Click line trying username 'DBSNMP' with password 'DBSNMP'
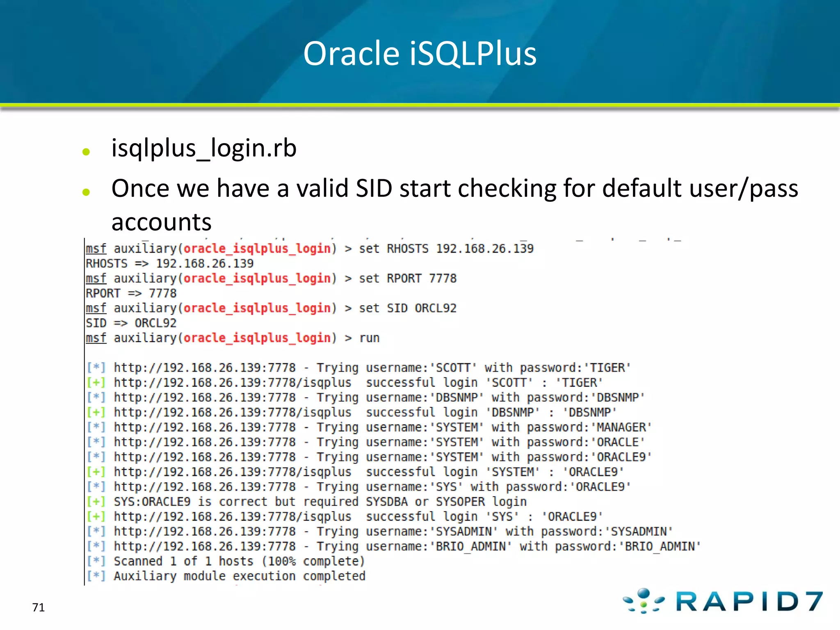 [365, 397]
